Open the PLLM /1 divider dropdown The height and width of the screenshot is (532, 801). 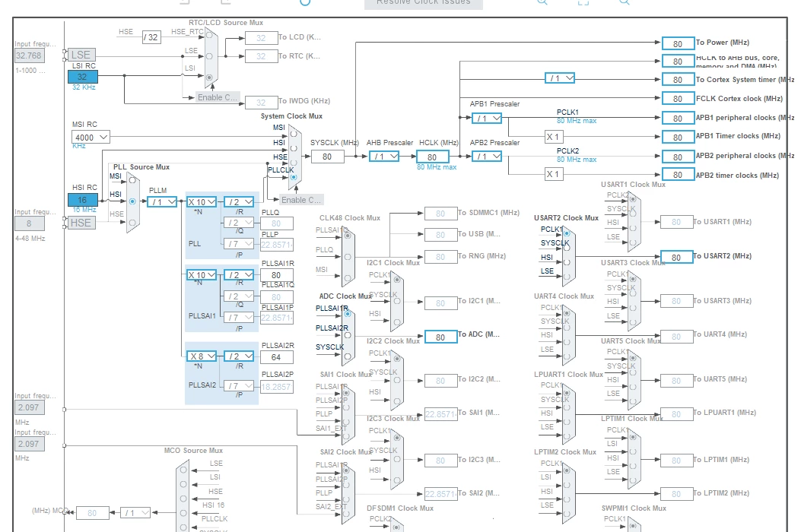coord(162,201)
